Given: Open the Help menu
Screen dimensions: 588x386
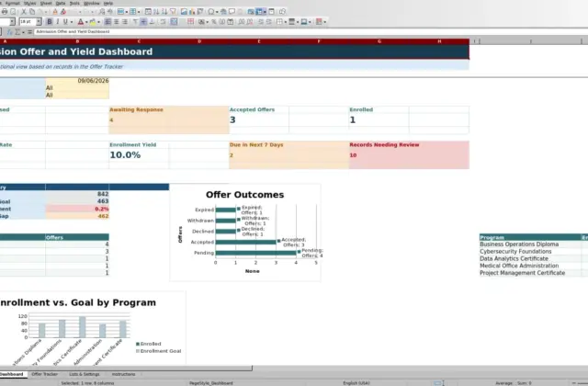Looking at the screenshot, I should (108, 4).
